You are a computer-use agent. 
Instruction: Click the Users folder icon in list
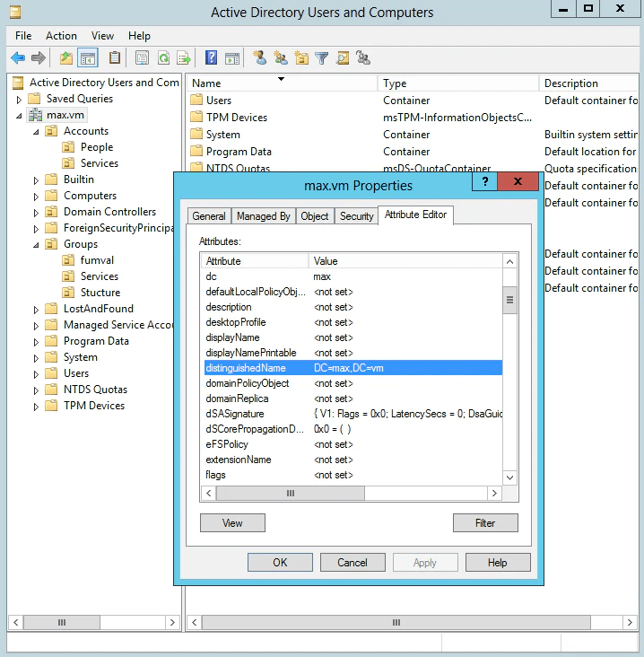coord(196,101)
